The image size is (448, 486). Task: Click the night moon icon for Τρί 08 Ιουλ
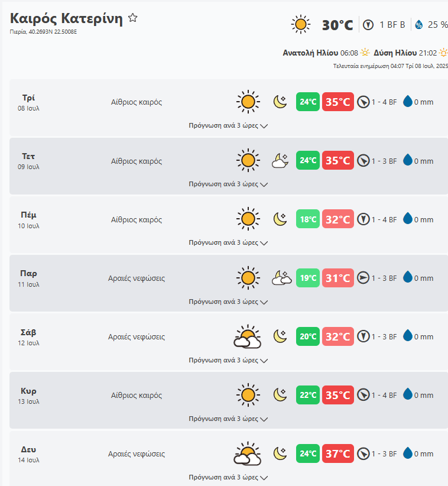coord(280,102)
